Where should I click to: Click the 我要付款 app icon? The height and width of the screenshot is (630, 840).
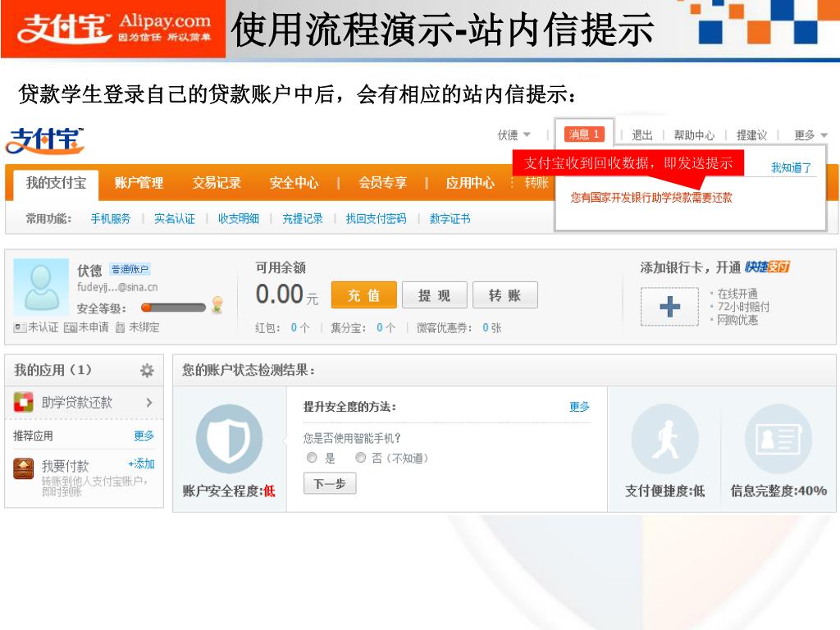24,468
